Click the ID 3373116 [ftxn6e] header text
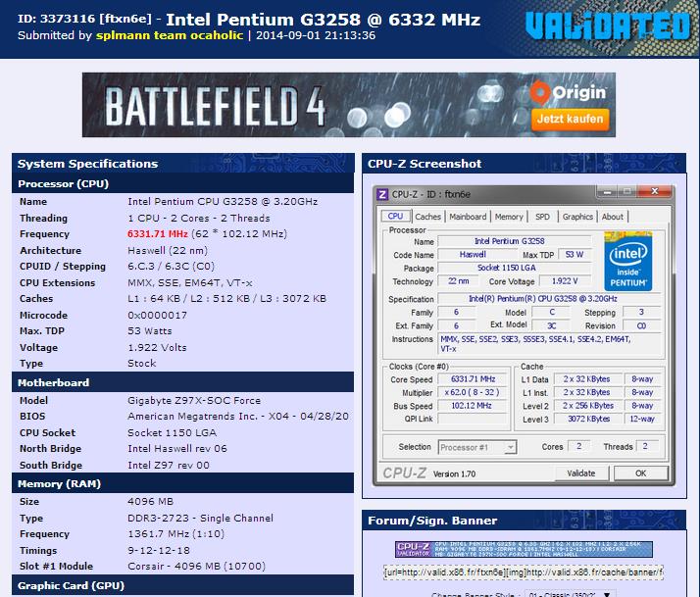This screenshot has width=700, height=597. pyautogui.click(x=85, y=19)
